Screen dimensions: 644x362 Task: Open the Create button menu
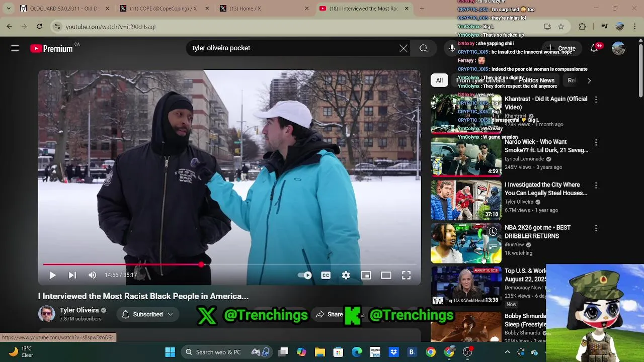pos(562,48)
